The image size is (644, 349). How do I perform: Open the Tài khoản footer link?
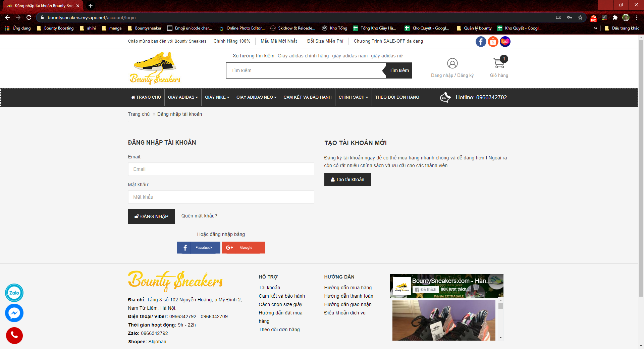[269, 288]
